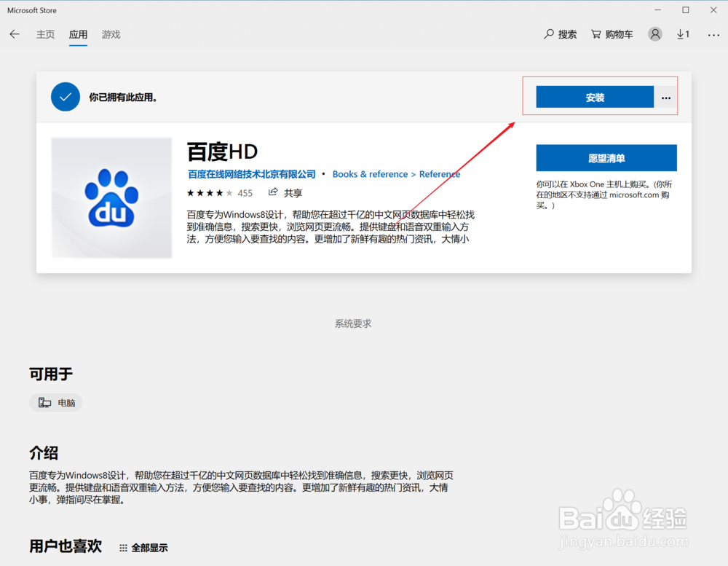Open the Store top-right more menu
The width and height of the screenshot is (728, 566).
713,35
